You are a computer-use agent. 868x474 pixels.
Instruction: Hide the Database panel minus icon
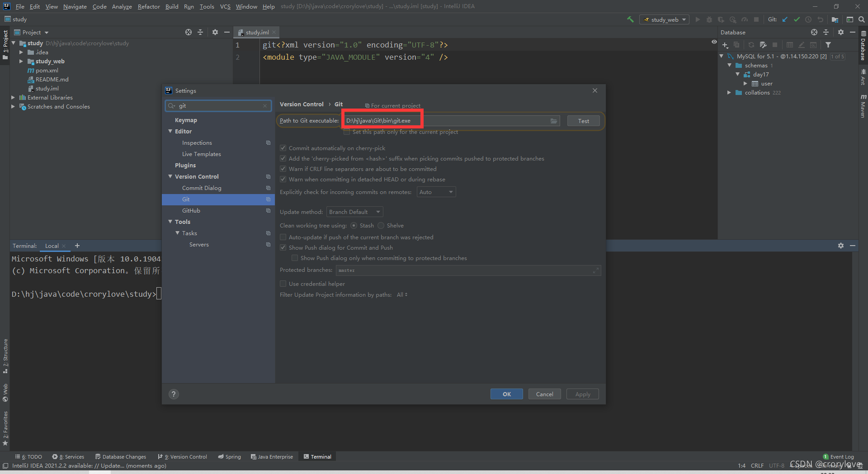[x=853, y=32]
